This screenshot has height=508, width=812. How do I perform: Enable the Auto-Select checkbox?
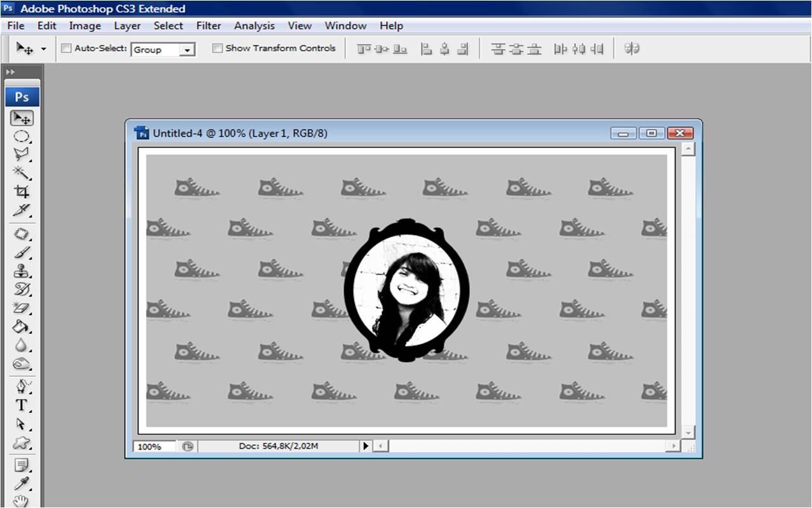(x=66, y=48)
